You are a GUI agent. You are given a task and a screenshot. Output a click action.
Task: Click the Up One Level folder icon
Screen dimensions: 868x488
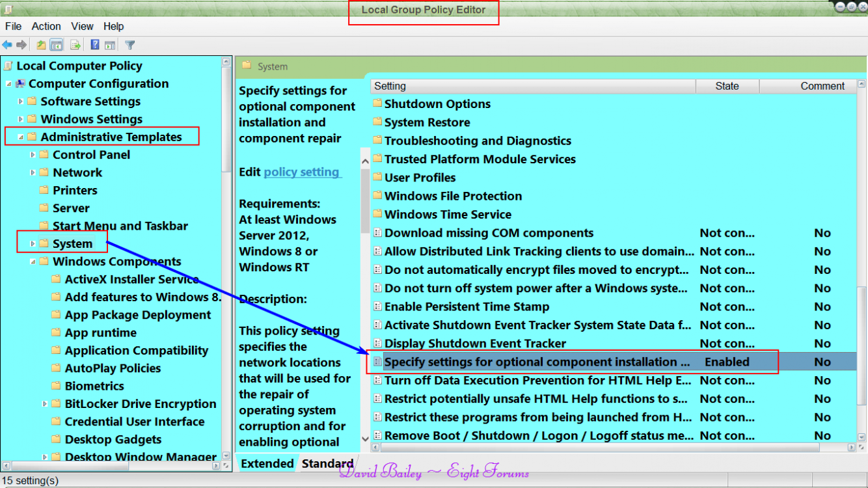[41, 45]
